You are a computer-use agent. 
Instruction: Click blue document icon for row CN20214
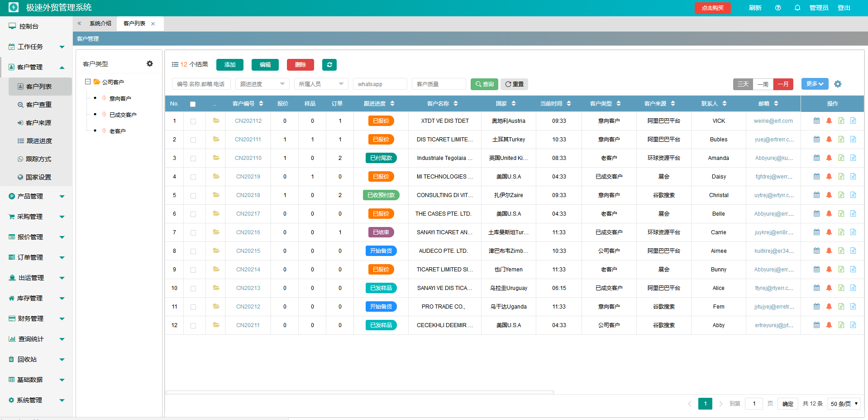[853, 269]
